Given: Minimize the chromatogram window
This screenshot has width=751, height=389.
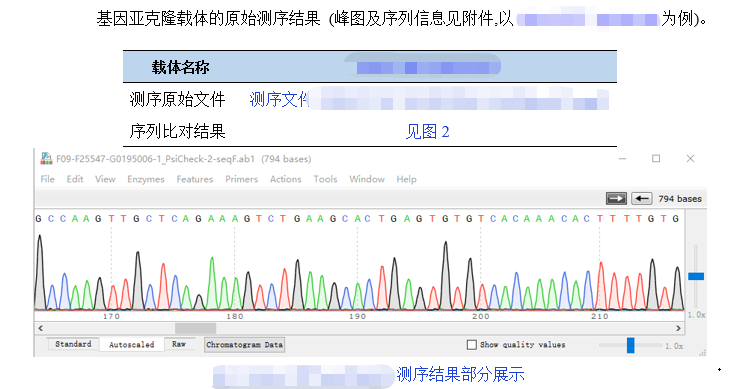Looking at the screenshot, I should tap(623, 159).
